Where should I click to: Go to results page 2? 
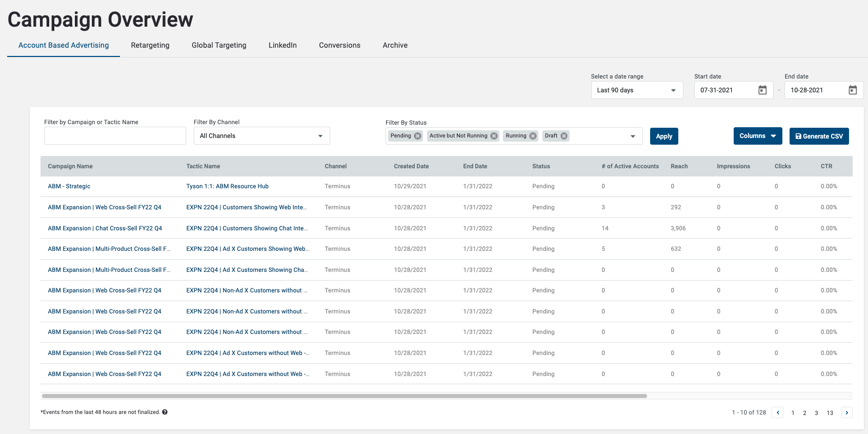click(x=804, y=413)
